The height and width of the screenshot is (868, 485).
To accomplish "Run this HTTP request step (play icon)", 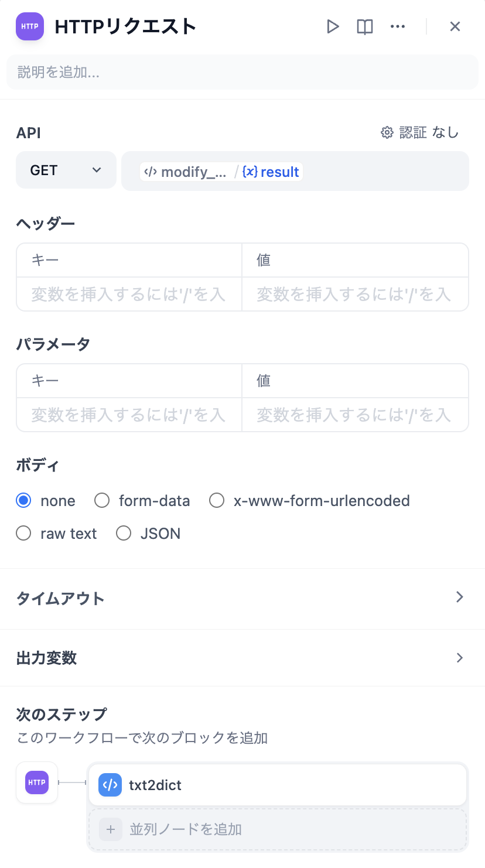I will (x=333, y=26).
